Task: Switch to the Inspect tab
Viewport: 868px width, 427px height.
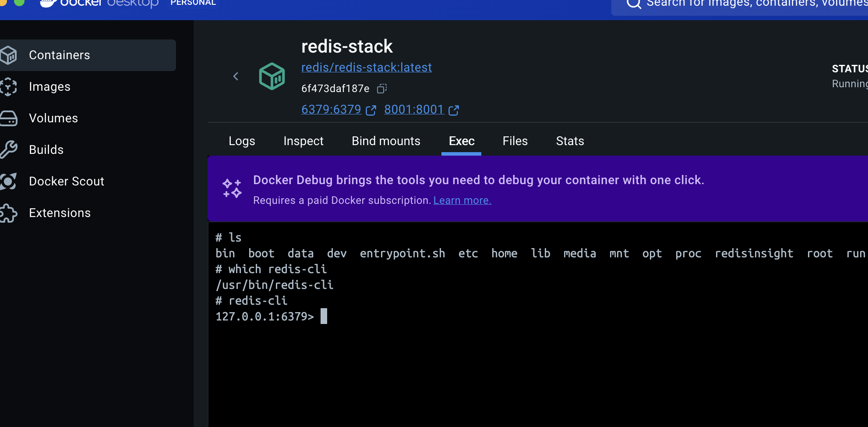Action: (x=303, y=141)
